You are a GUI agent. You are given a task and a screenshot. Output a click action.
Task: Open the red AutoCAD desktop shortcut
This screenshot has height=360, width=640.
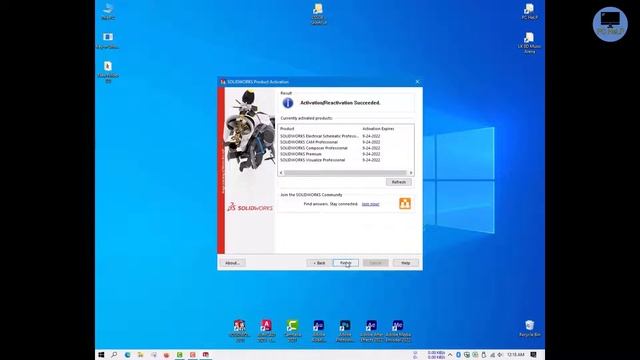click(266, 330)
